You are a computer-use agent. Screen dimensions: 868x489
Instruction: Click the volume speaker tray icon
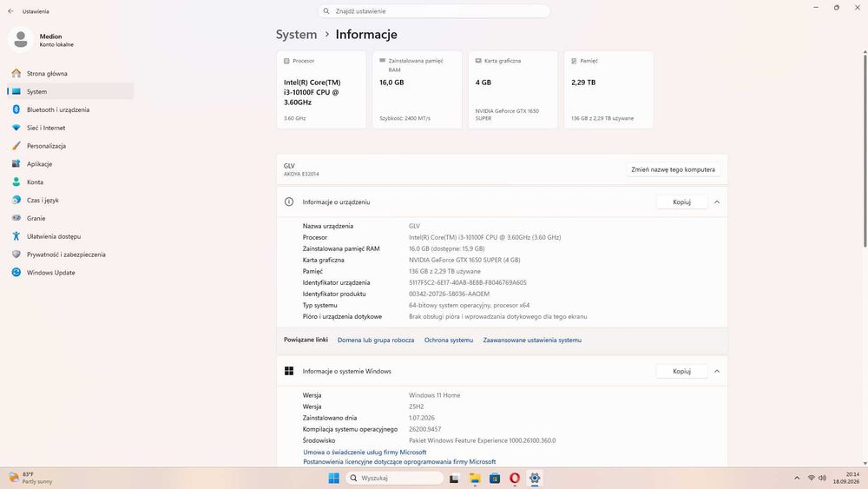[x=822, y=478]
